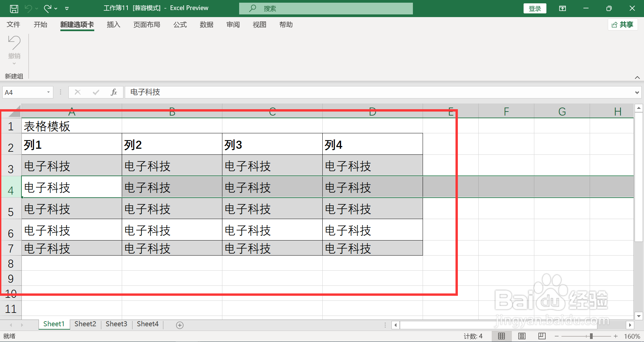Open the Undo history dropdown arrow
Image resolution: width=644 pixels, height=342 pixels.
[37, 8]
